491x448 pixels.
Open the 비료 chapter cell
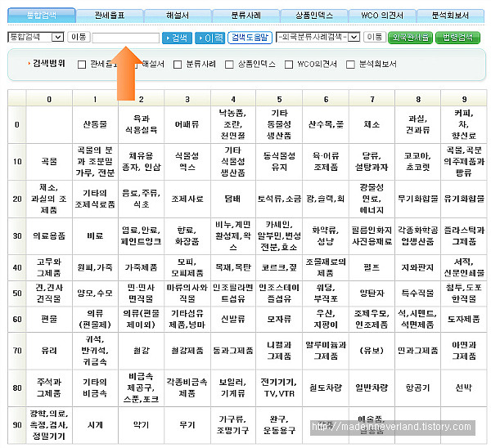point(95,236)
